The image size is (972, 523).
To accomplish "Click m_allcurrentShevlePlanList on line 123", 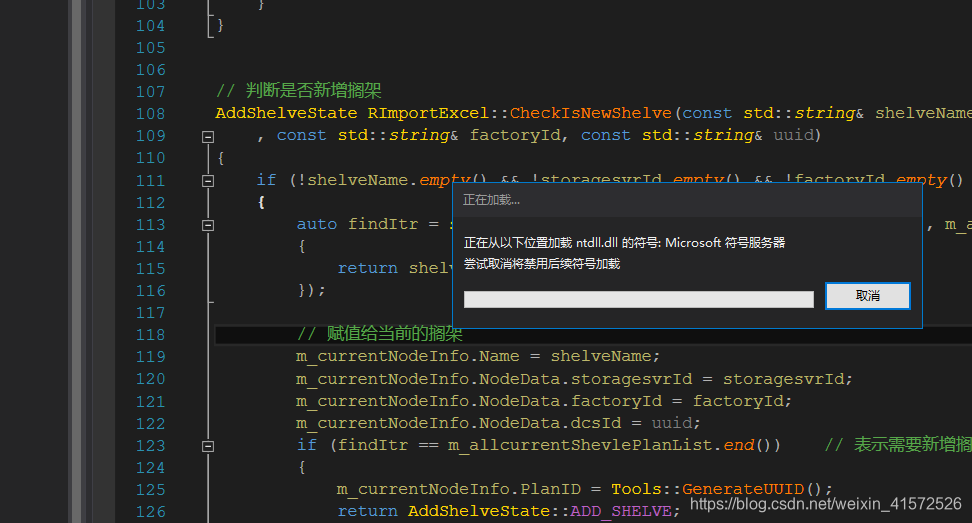I will [580, 446].
